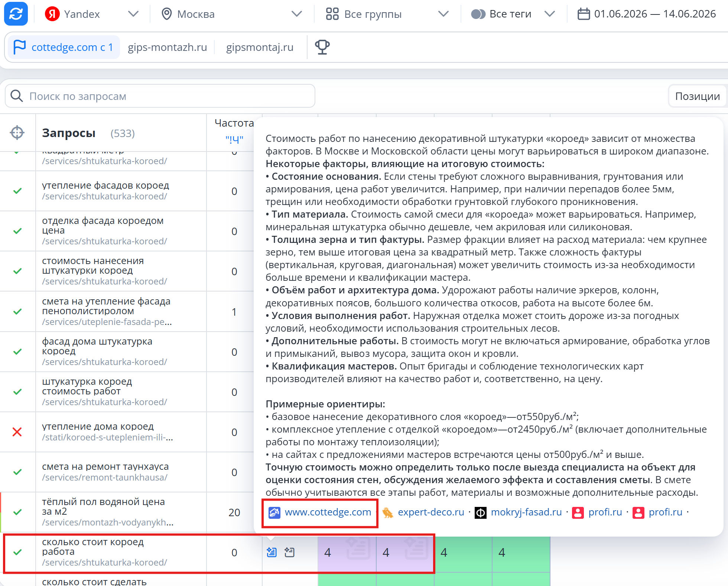Toggle checkmark for смета на ремонт таунхауса

point(17,472)
